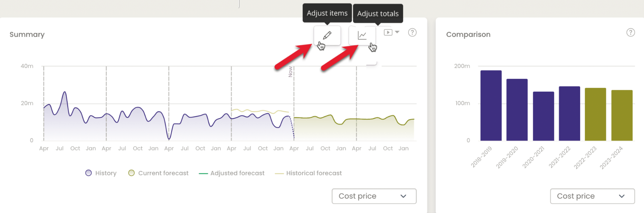Click the 2021-2022 comparison bar
This screenshot has width=644, height=213.
[x=569, y=114]
